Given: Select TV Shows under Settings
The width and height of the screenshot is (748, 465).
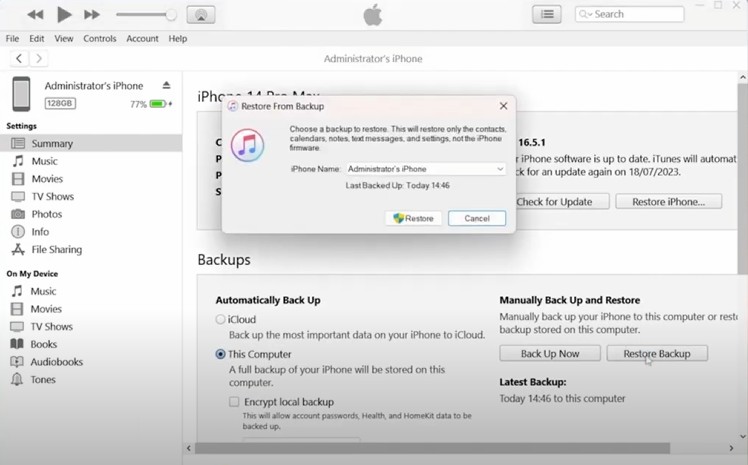Looking at the screenshot, I should [x=91, y=196].
